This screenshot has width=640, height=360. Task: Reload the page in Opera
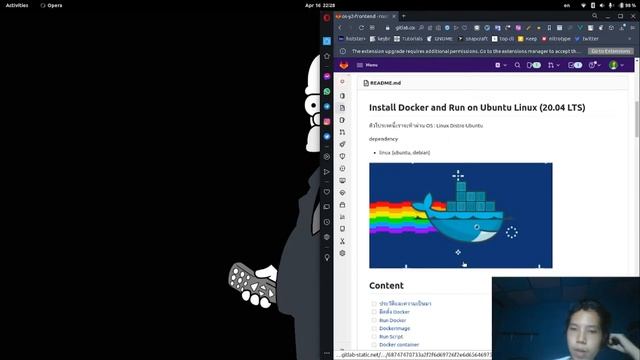coord(361,28)
